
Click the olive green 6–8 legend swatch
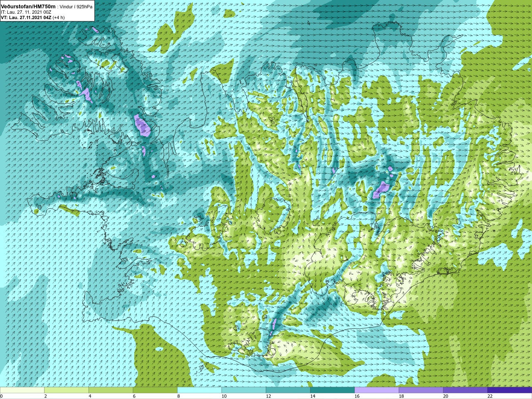[x=155, y=390]
